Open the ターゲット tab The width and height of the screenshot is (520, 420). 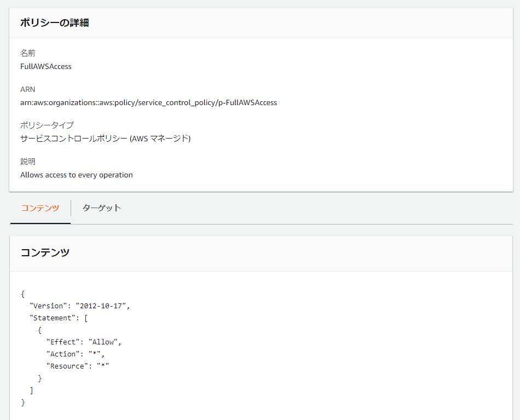click(x=101, y=208)
